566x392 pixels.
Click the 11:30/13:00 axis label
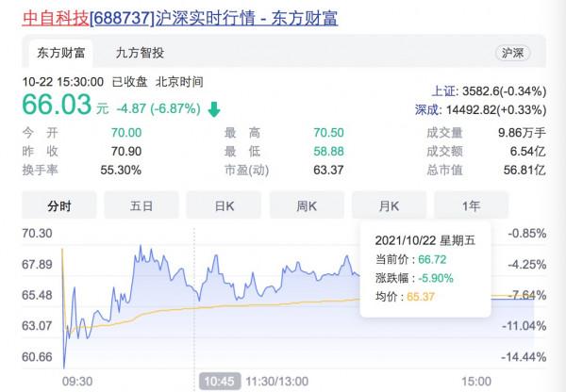click(x=276, y=382)
